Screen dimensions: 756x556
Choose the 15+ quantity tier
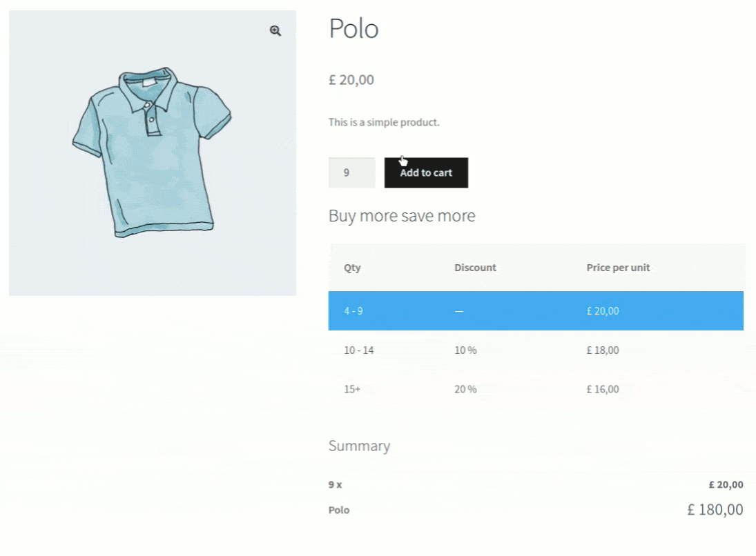352,389
